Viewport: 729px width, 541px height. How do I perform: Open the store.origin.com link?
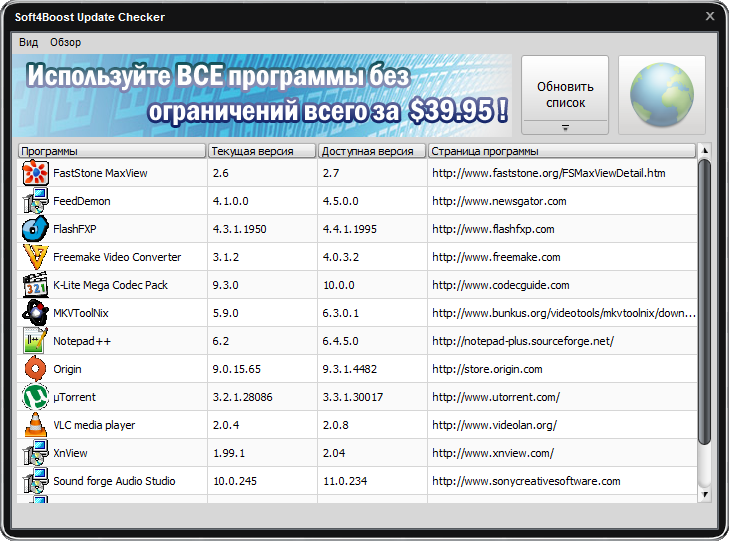click(487, 369)
